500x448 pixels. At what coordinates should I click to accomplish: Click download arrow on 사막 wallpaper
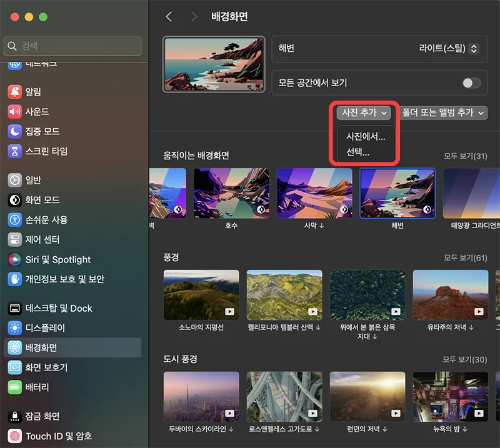[322, 226]
